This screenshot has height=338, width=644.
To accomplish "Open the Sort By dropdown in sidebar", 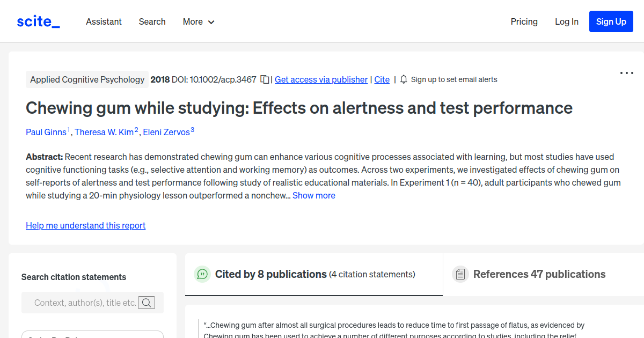I will (92, 336).
